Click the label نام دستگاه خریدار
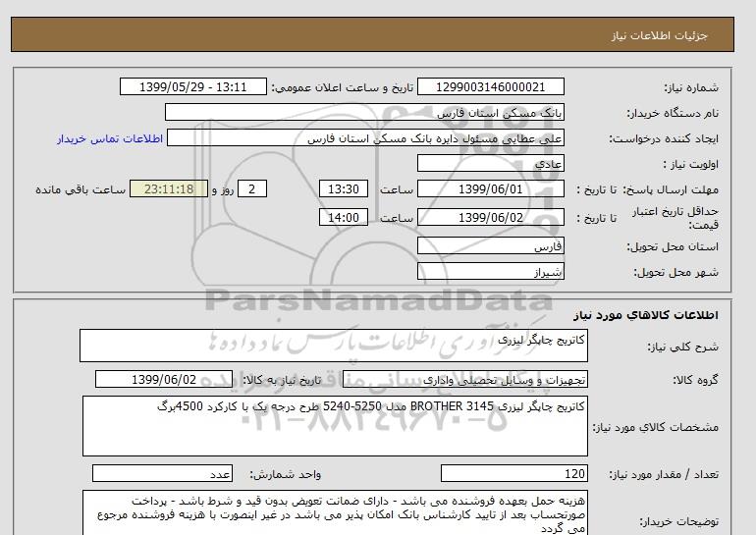 pyautogui.click(x=673, y=113)
